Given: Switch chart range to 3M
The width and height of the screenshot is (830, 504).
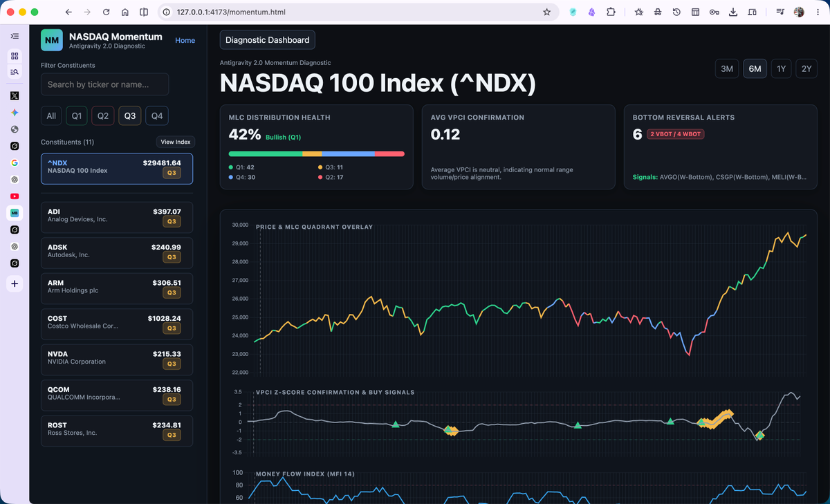Looking at the screenshot, I should 727,68.
